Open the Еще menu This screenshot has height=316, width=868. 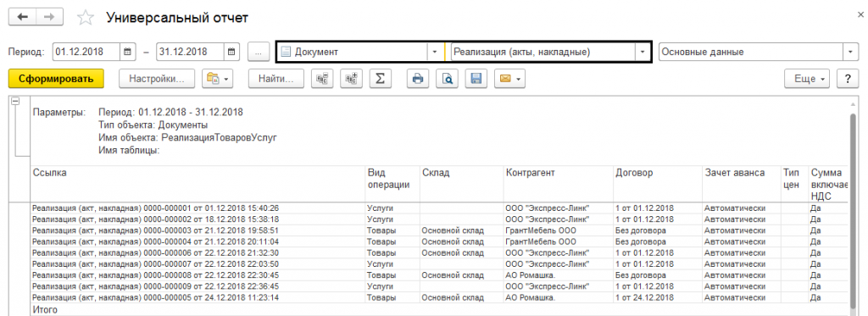click(x=808, y=79)
